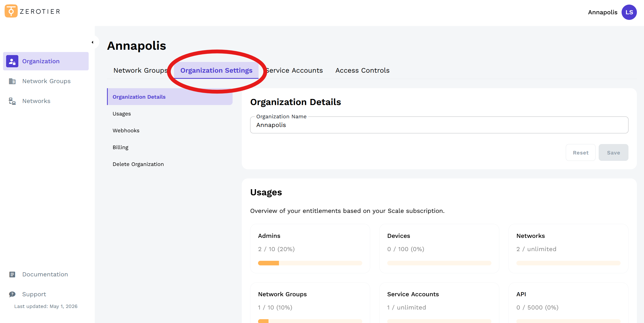Open the Support link
644x323 pixels.
pyautogui.click(x=34, y=294)
